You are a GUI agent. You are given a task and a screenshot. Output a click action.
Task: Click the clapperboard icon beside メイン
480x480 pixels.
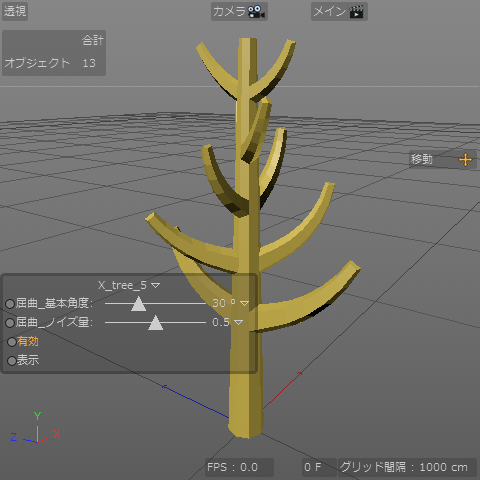click(356, 12)
